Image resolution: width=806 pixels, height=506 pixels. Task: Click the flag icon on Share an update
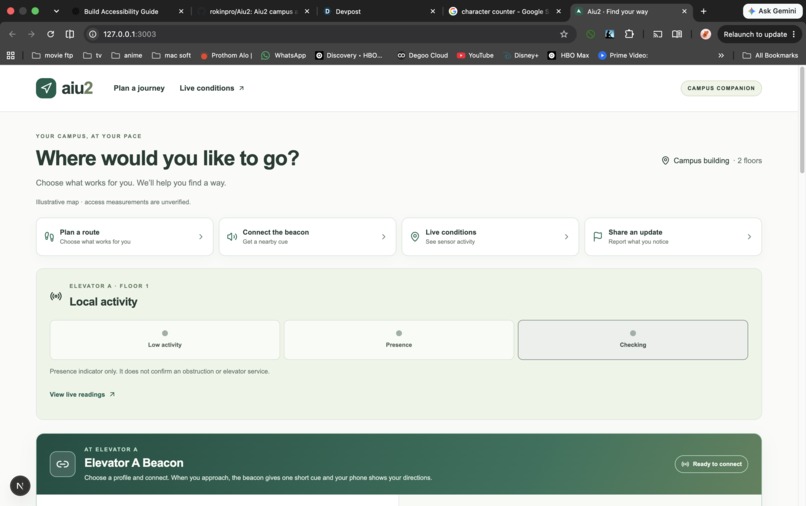597,237
